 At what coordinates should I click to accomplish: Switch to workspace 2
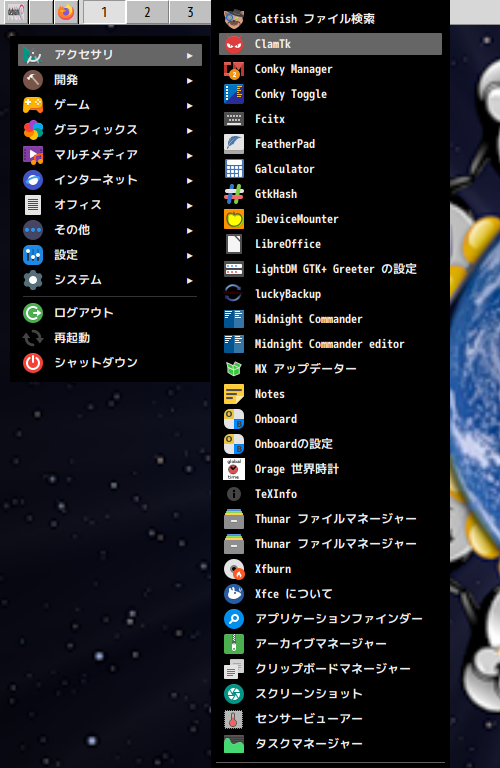147,12
